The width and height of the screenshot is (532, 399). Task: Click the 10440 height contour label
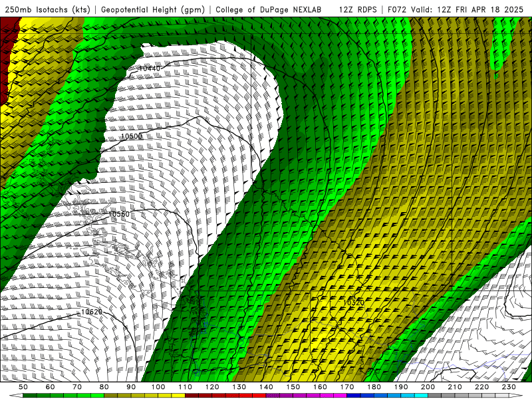coord(150,68)
